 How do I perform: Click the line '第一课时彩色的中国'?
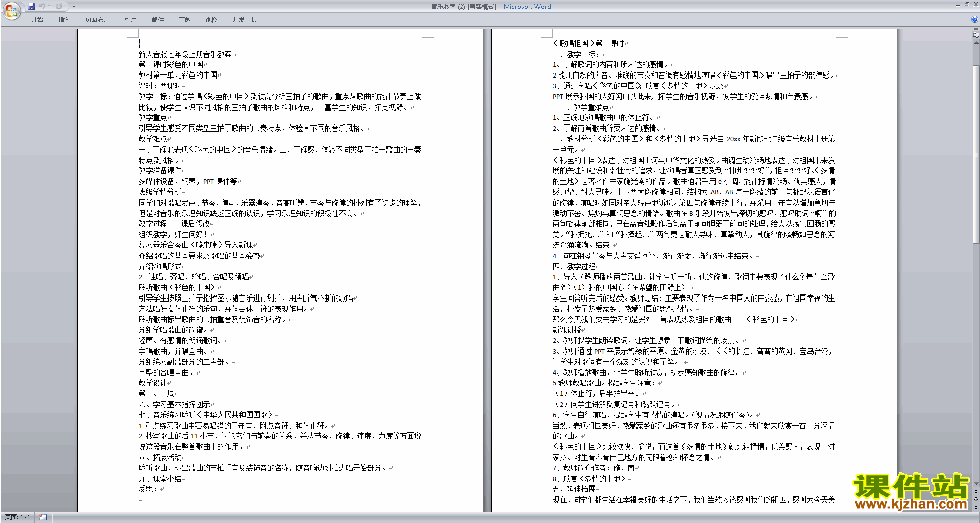pos(170,65)
